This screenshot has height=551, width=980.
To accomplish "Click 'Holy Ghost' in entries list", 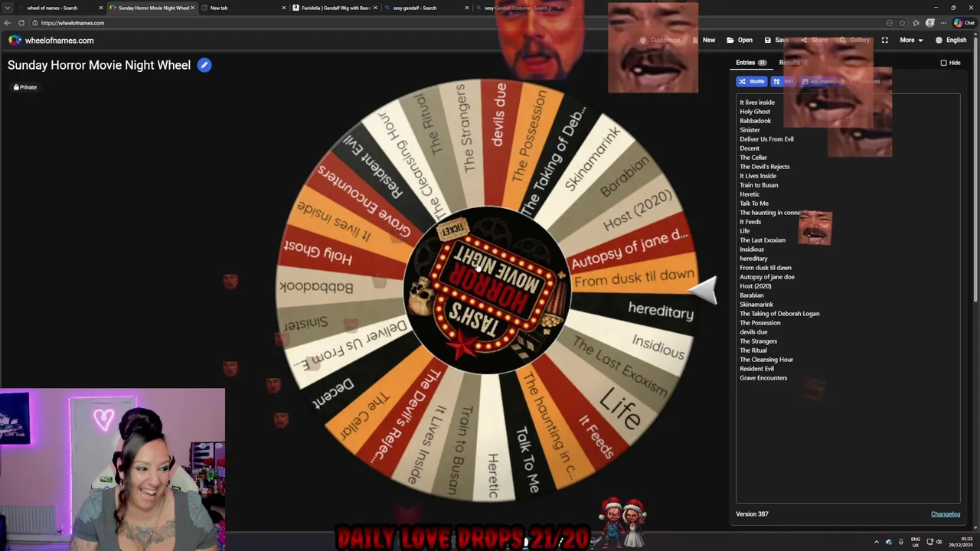I will (x=755, y=112).
